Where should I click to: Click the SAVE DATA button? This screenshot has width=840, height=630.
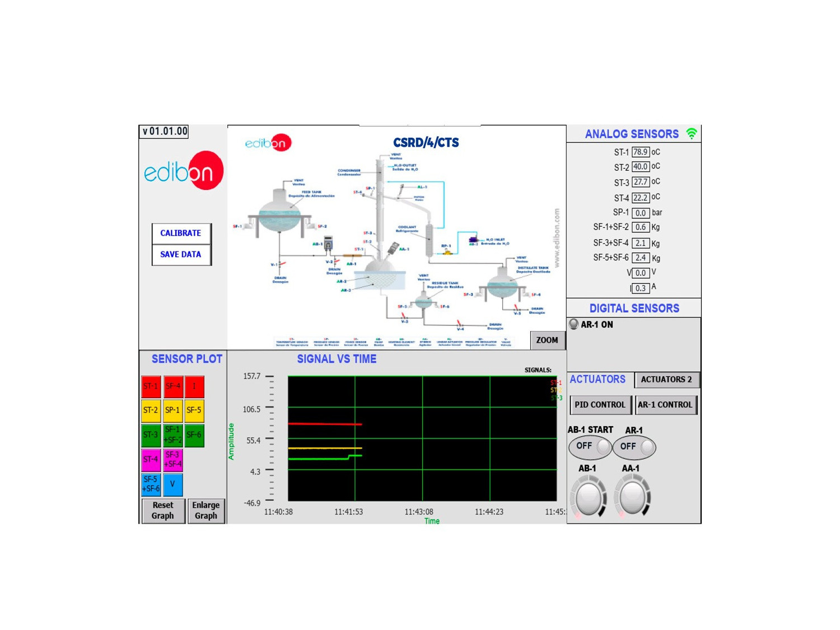(x=181, y=254)
